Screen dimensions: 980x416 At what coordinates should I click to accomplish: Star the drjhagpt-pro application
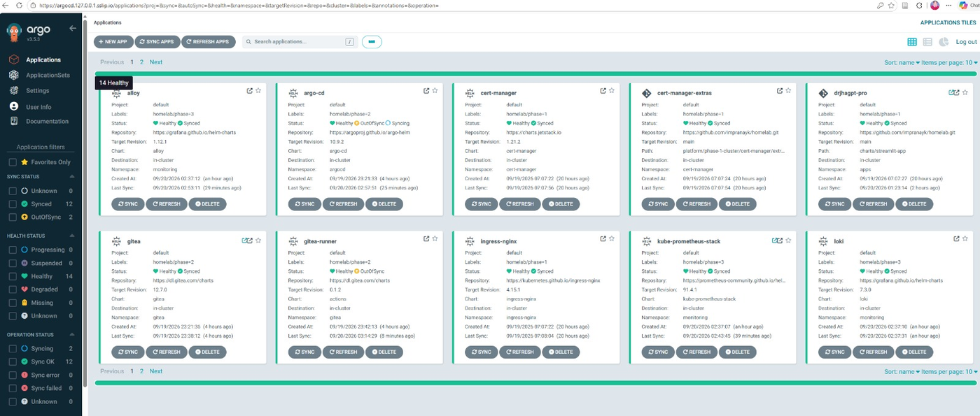tap(965, 92)
